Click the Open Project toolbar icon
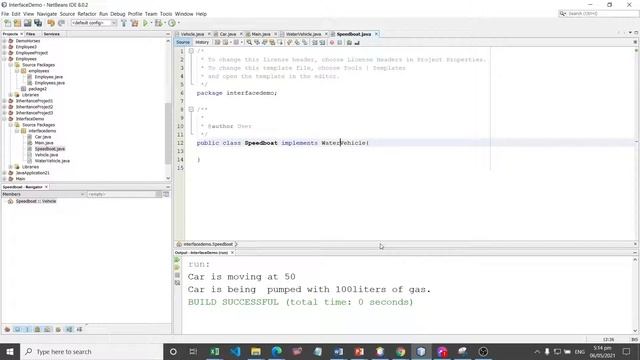The width and height of the screenshot is (640, 360). click(x=28, y=23)
